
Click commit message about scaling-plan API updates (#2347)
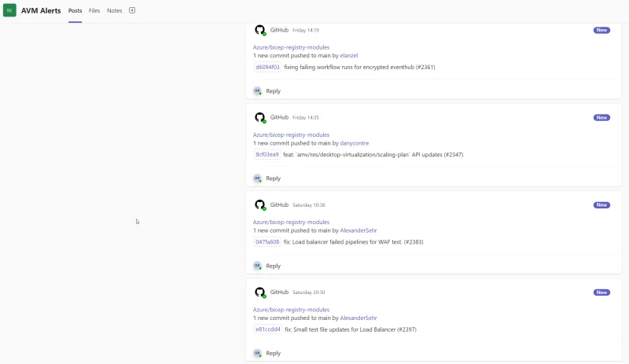tap(373, 155)
